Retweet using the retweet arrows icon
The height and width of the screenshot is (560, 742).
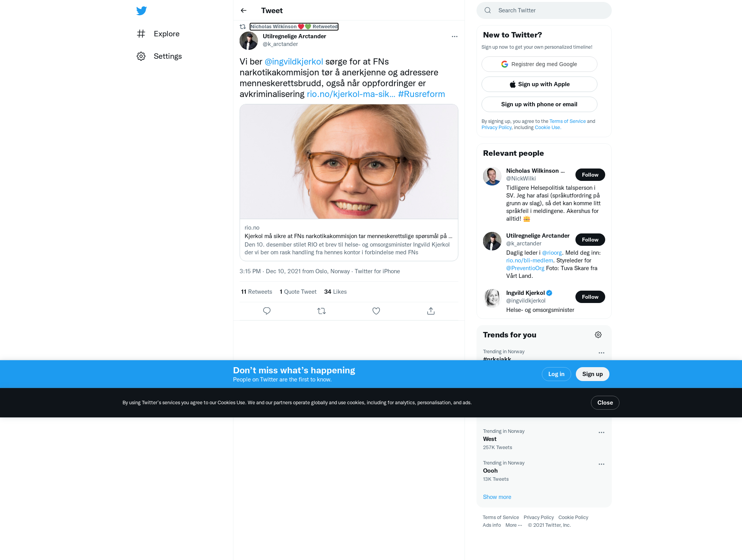322,311
